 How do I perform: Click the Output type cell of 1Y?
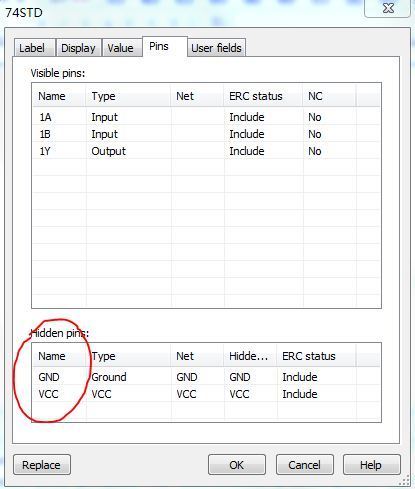click(x=109, y=151)
